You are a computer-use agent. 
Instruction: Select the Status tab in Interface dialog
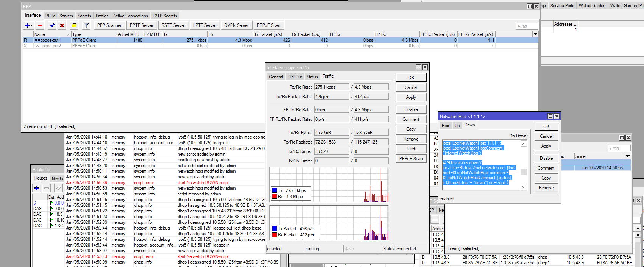coord(312,77)
